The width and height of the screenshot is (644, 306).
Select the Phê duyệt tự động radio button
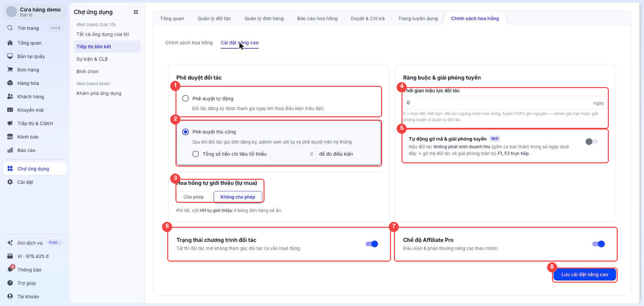186,98
